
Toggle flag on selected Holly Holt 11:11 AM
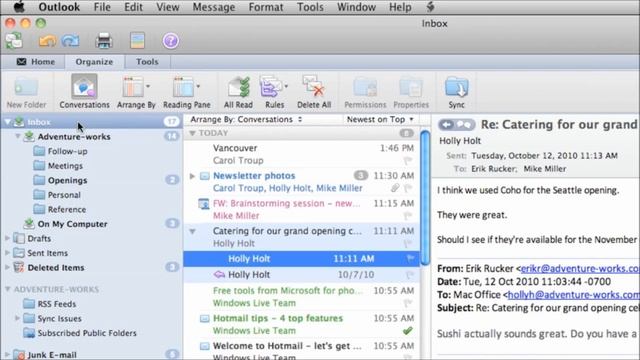coord(410,258)
